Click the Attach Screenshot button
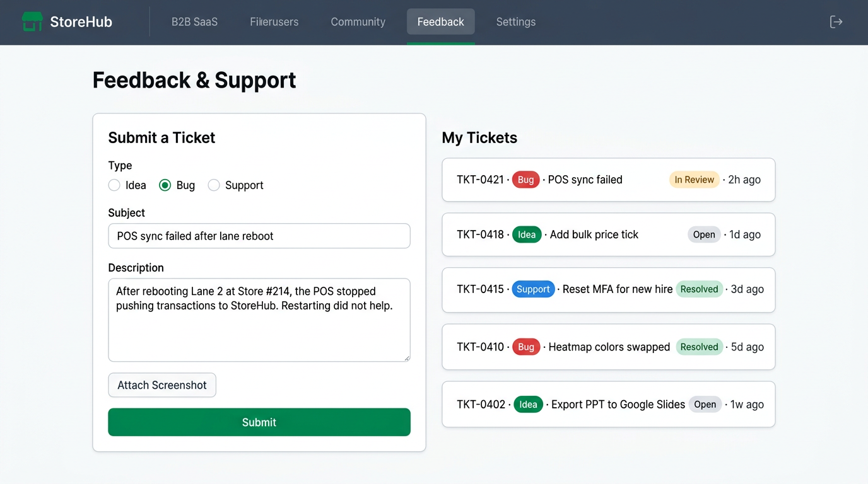The image size is (868, 484). coord(162,385)
